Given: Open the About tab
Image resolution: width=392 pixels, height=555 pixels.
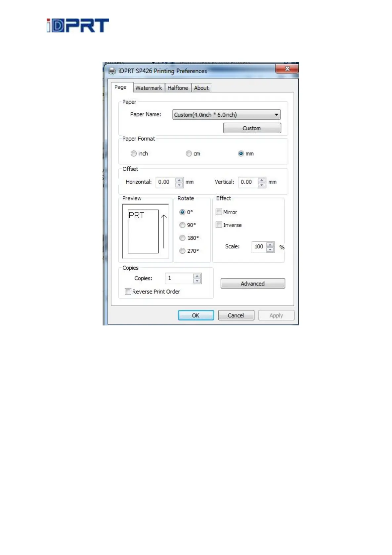Looking at the screenshot, I should point(201,88).
